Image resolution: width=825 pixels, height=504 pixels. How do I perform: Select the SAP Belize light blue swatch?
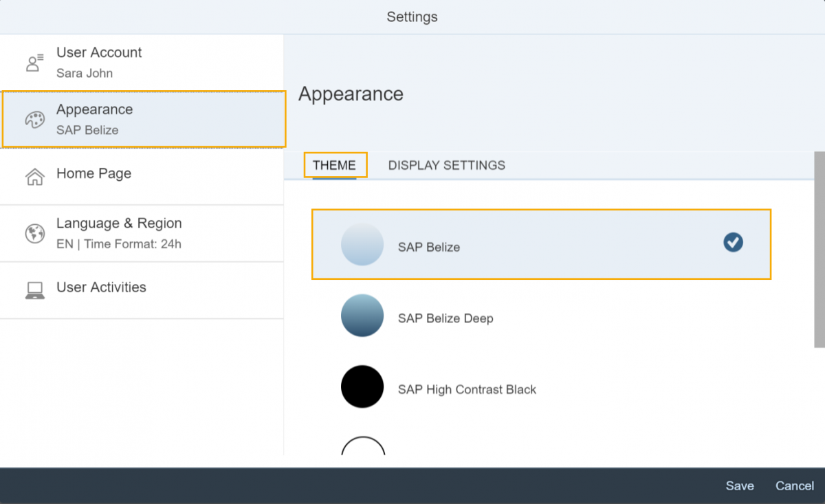(x=362, y=245)
